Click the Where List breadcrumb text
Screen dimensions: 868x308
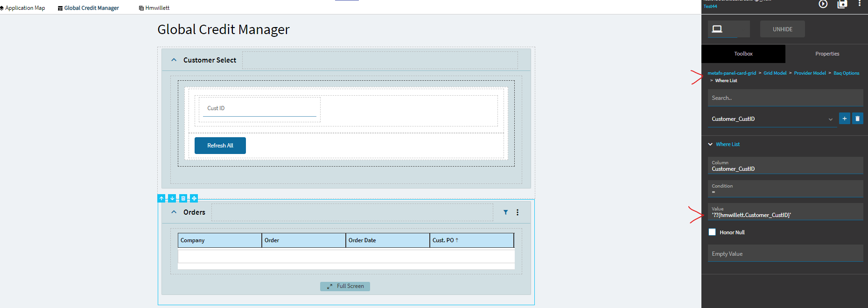coord(726,81)
